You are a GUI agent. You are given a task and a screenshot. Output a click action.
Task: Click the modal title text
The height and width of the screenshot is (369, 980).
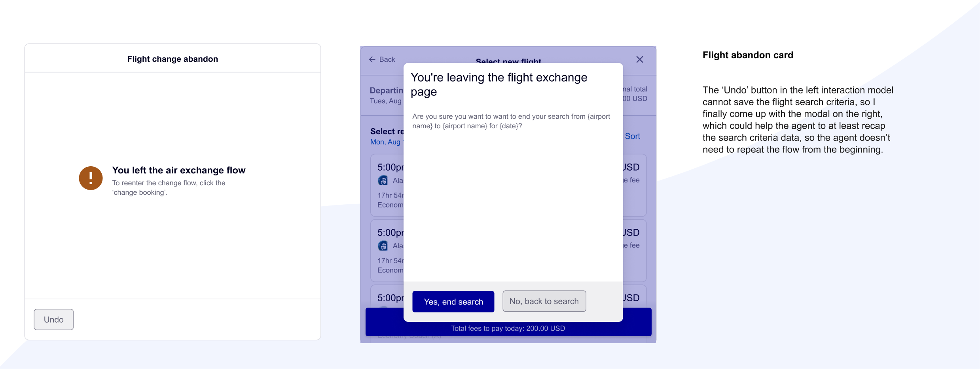tap(499, 84)
